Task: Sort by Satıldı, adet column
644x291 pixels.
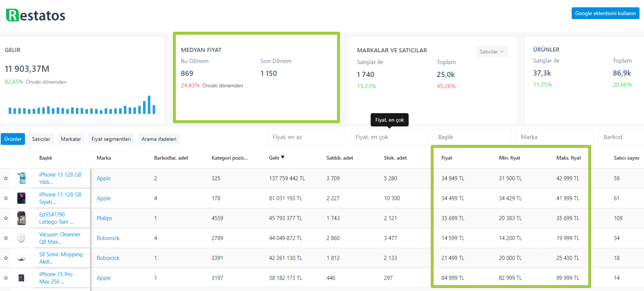Action: coord(340,158)
